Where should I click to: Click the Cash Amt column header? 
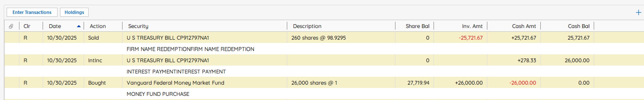click(524, 26)
